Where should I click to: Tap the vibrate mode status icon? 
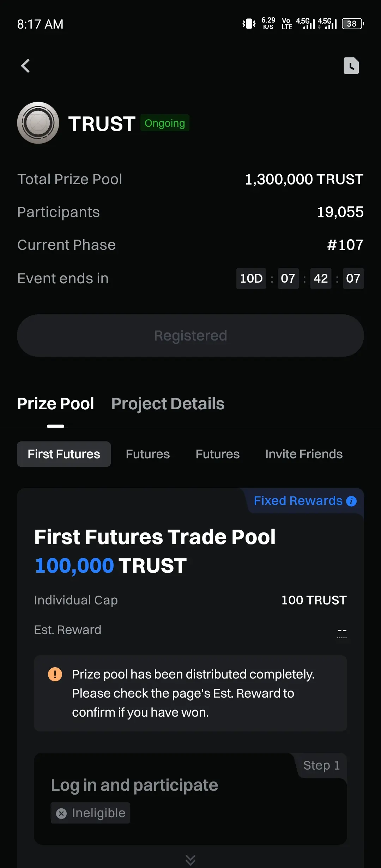(249, 24)
